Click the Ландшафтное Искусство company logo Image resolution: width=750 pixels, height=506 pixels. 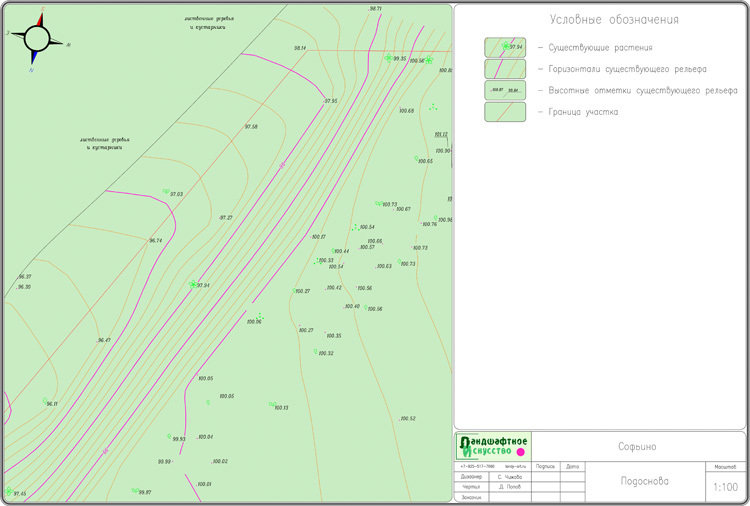(493, 446)
